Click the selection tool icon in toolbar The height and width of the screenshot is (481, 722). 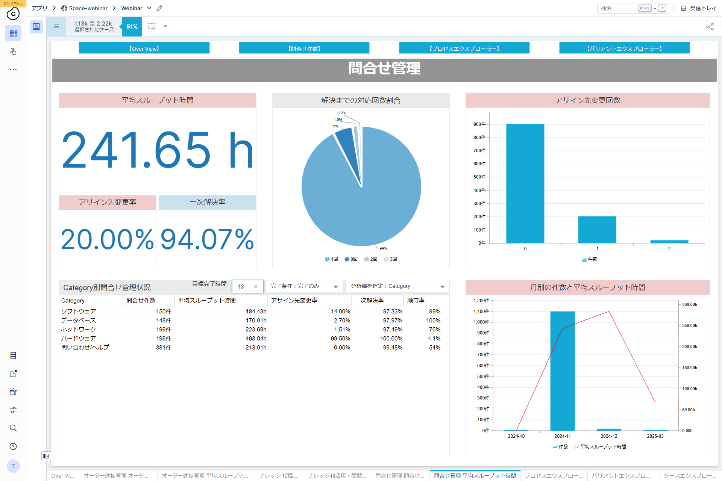[x=152, y=27]
